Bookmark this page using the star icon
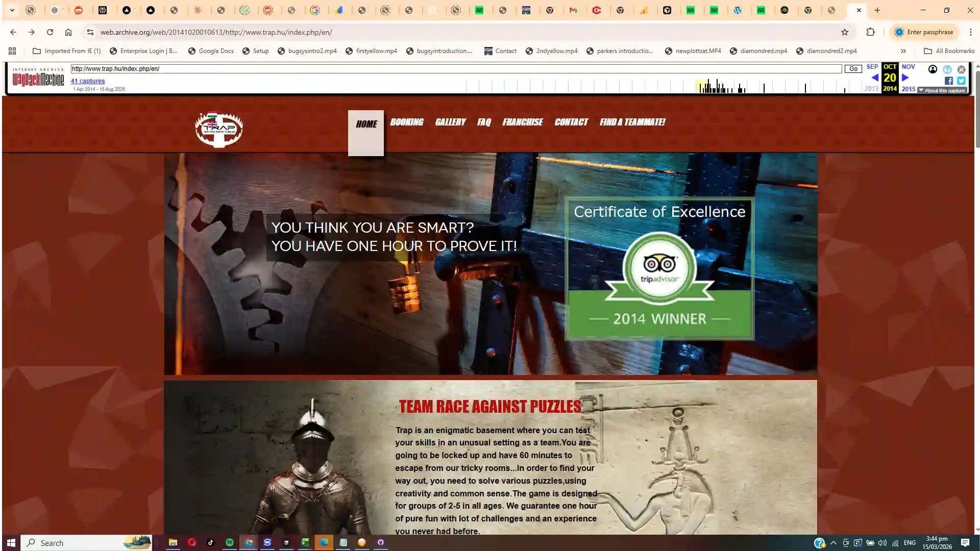Viewport: 980px width, 551px height. [x=845, y=32]
